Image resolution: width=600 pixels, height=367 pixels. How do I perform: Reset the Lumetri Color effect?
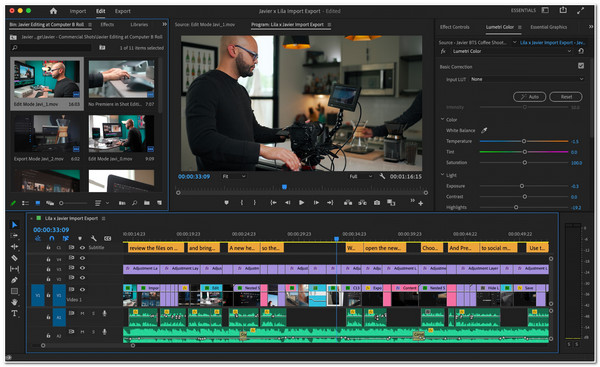[x=581, y=51]
